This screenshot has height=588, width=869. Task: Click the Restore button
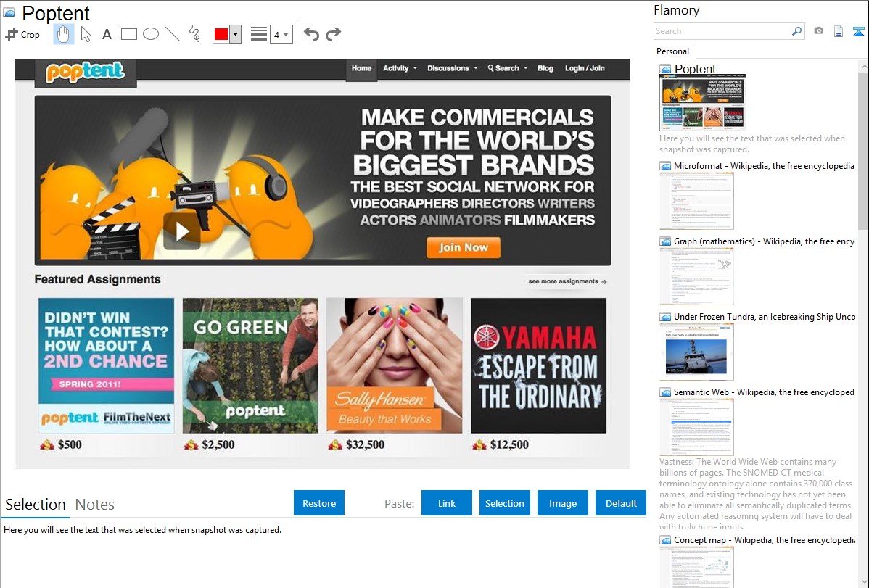point(319,503)
